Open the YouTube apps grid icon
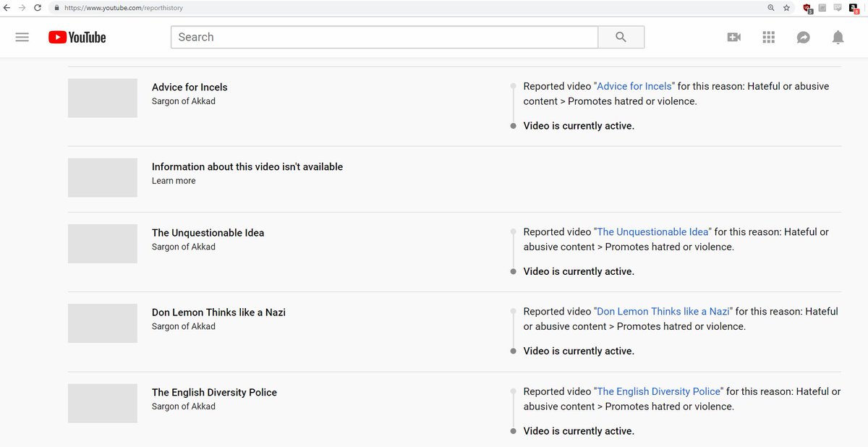Image resolution: width=868 pixels, height=447 pixels. coord(768,37)
